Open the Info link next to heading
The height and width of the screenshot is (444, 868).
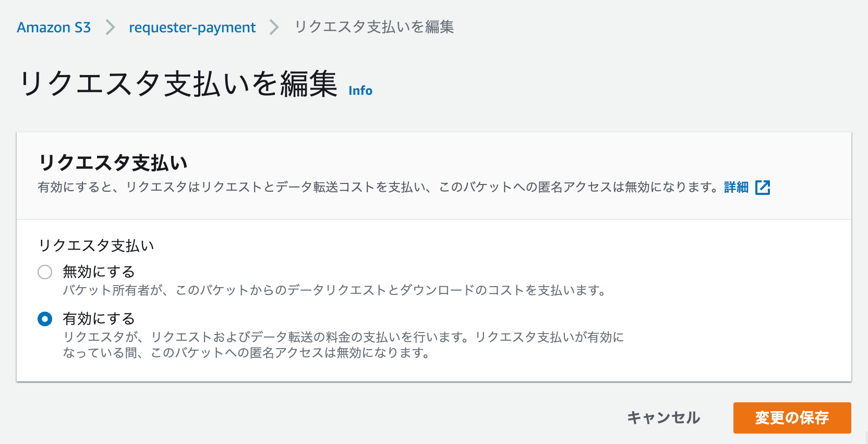pos(360,91)
